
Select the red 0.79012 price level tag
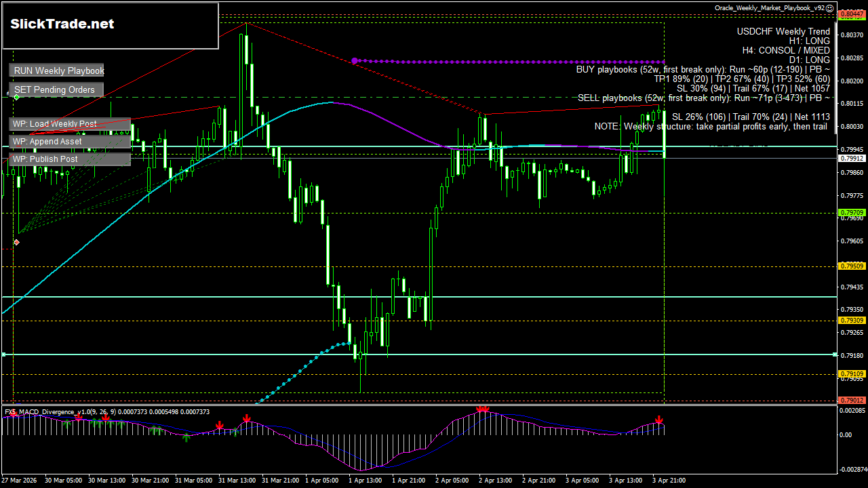[852, 401]
